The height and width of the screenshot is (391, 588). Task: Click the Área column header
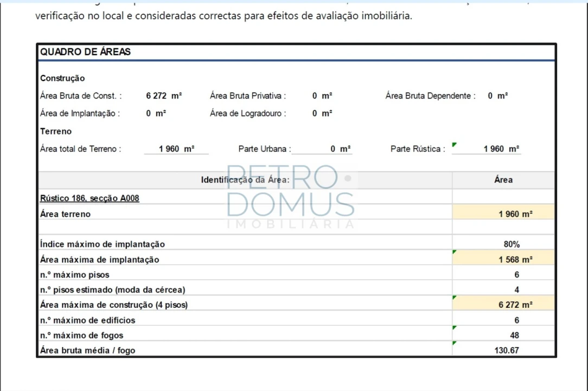click(503, 180)
